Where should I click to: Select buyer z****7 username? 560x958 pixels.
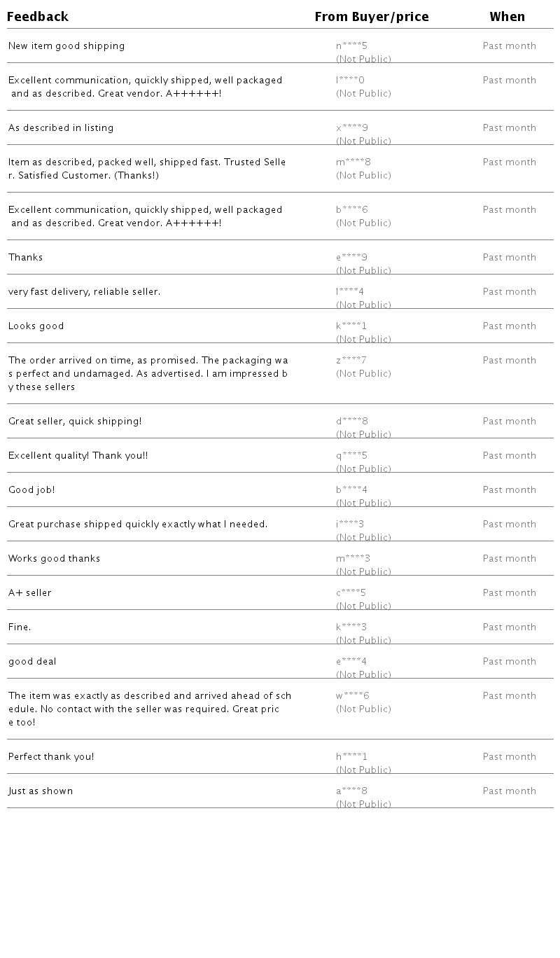pyautogui.click(x=351, y=361)
